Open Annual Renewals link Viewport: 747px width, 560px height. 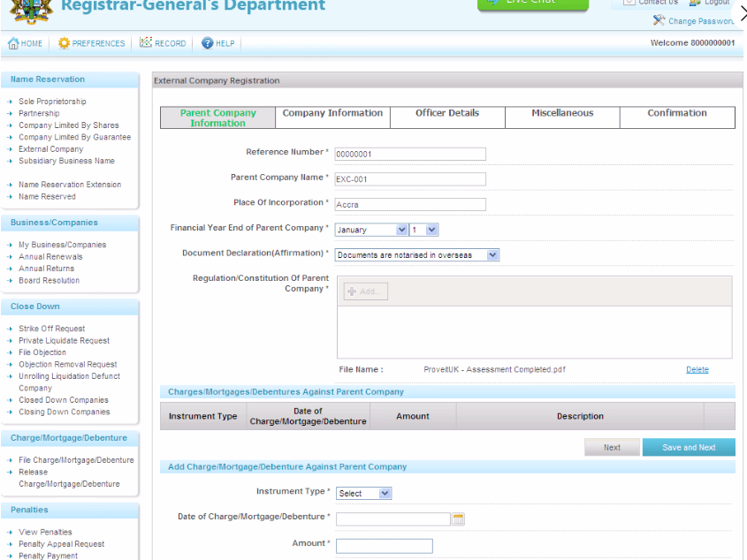click(50, 257)
